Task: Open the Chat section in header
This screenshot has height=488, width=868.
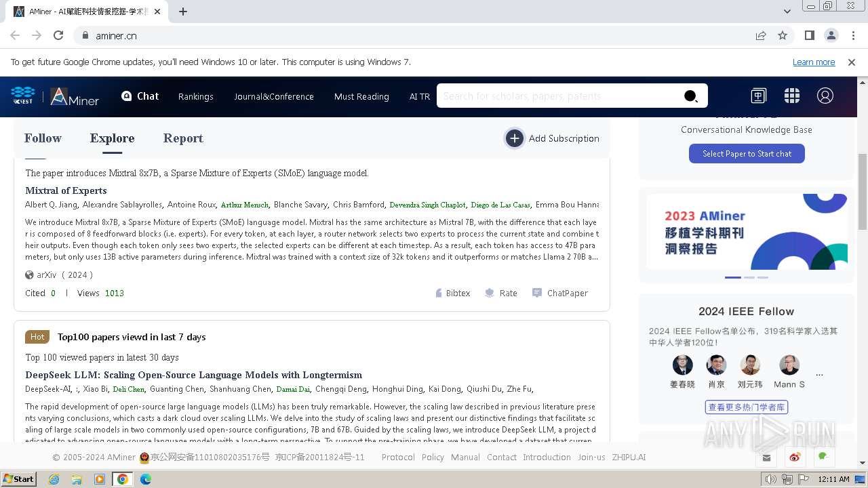Action: click(x=140, y=96)
